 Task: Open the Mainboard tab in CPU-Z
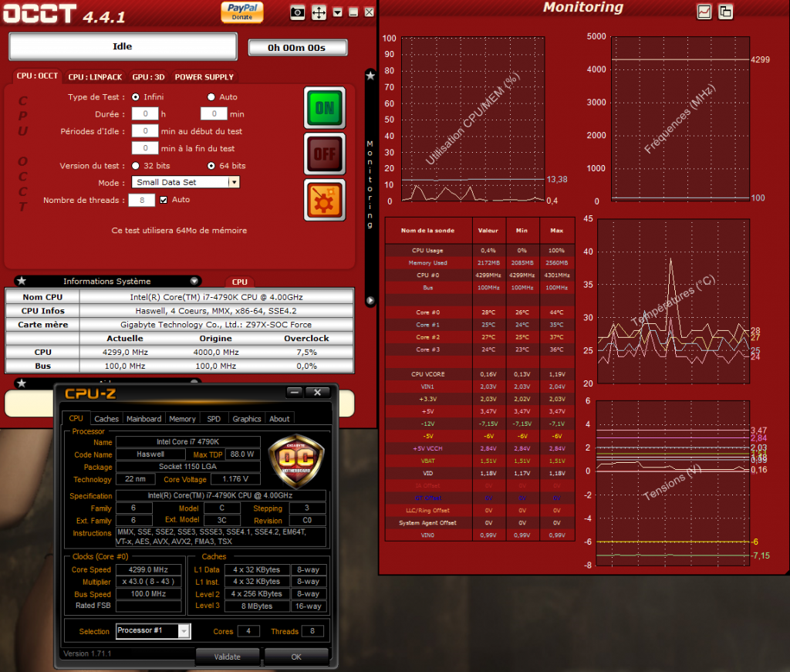tap(143, 419)
